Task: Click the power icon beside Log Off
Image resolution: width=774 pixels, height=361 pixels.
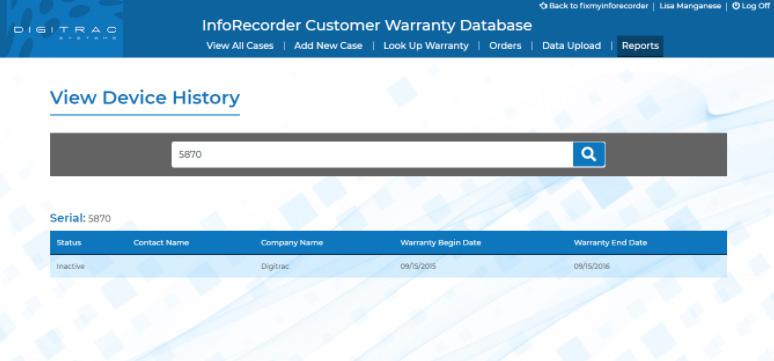Action: tap(735, 6)
